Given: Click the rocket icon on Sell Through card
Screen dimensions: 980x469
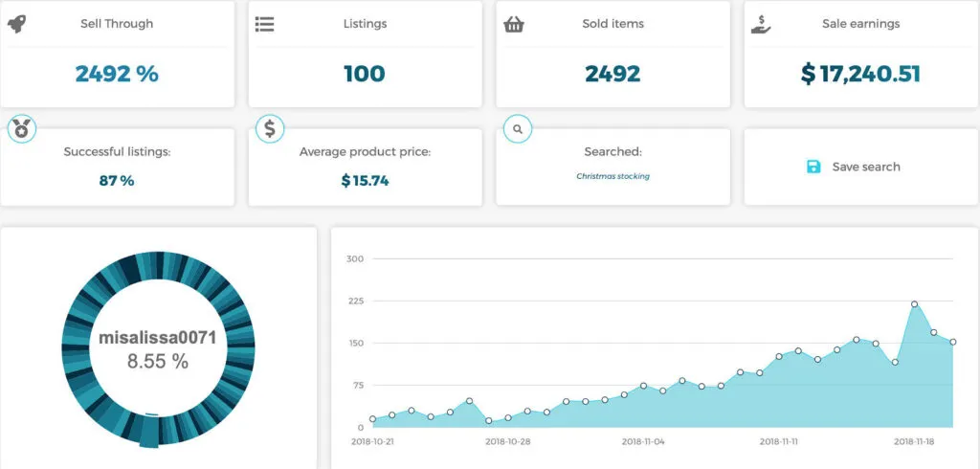Looking at the screenshot, I should (x=16, y=22).
